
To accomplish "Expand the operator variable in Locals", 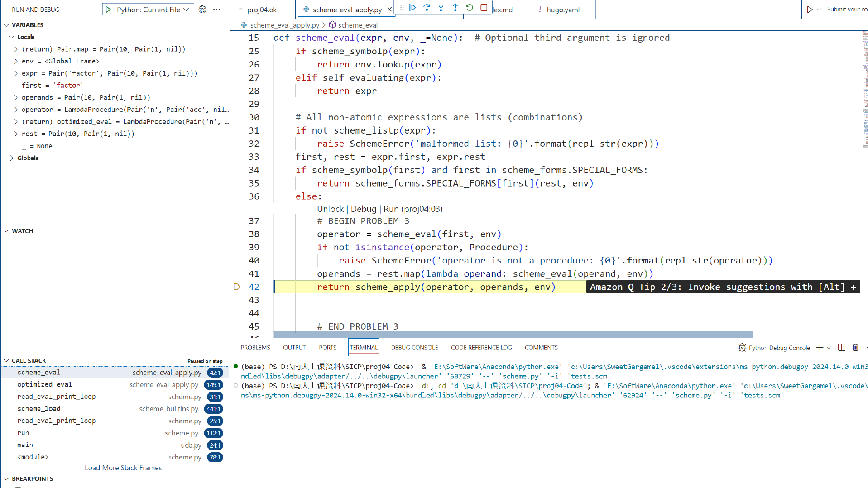I will [16, 110].
